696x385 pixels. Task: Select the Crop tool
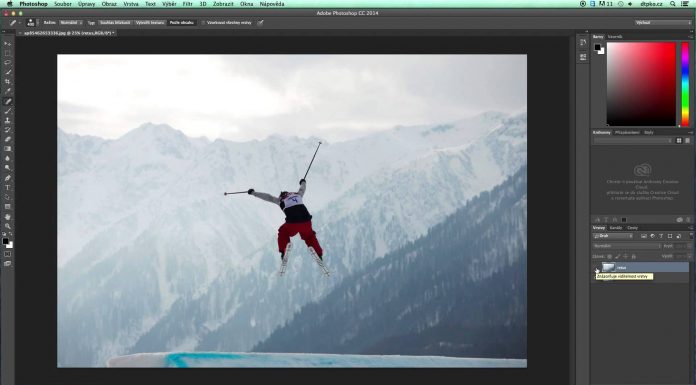click(x=8, y=82)
